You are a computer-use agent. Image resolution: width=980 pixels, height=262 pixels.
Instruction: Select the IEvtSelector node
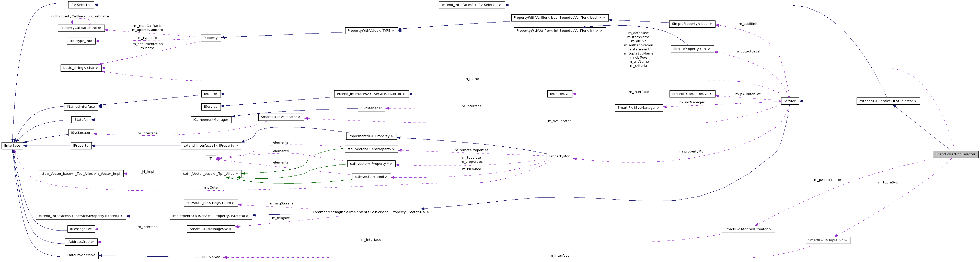pyautogui.click(x=81, y=5)
